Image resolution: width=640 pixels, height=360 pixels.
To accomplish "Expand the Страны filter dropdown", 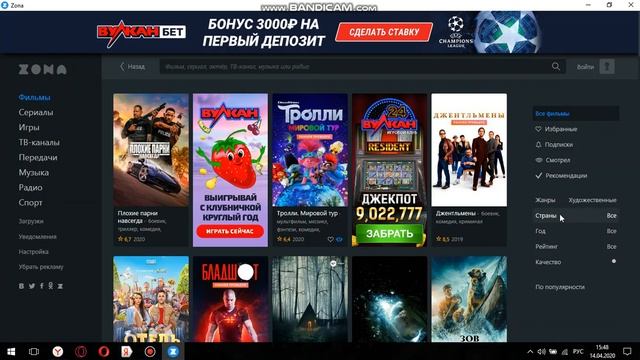I will click(576, 216).
